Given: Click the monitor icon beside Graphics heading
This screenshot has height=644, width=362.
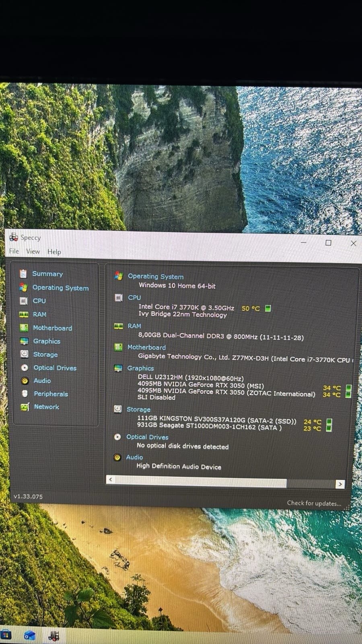Looking at the screenshot, I should (x=118, y=368).
